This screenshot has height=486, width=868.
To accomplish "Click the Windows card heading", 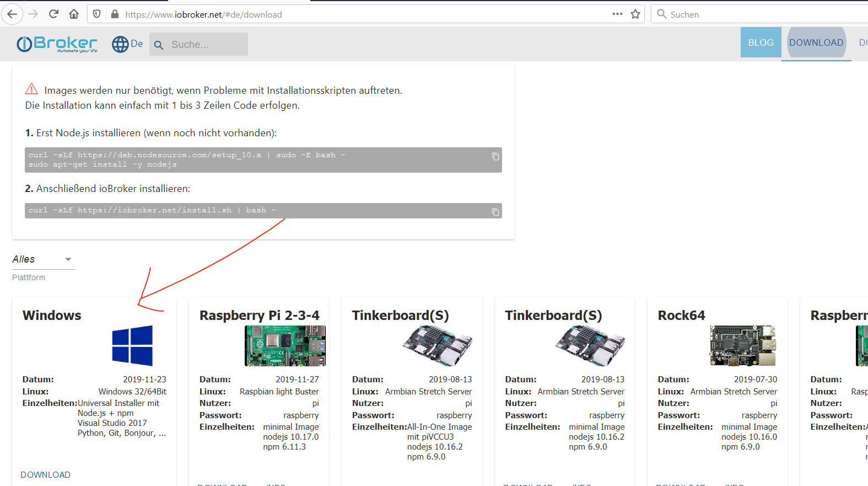I will click(x=52, y=316).
